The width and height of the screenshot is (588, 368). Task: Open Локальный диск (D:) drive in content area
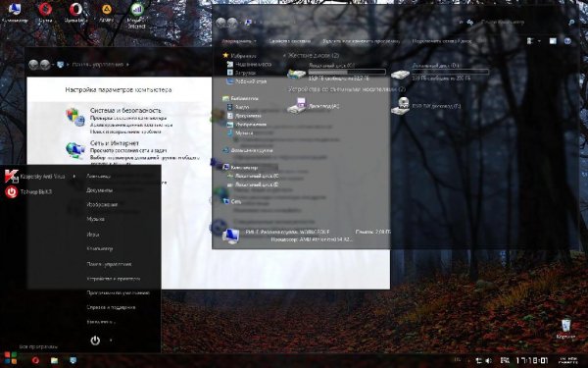(x=440, y=72)
